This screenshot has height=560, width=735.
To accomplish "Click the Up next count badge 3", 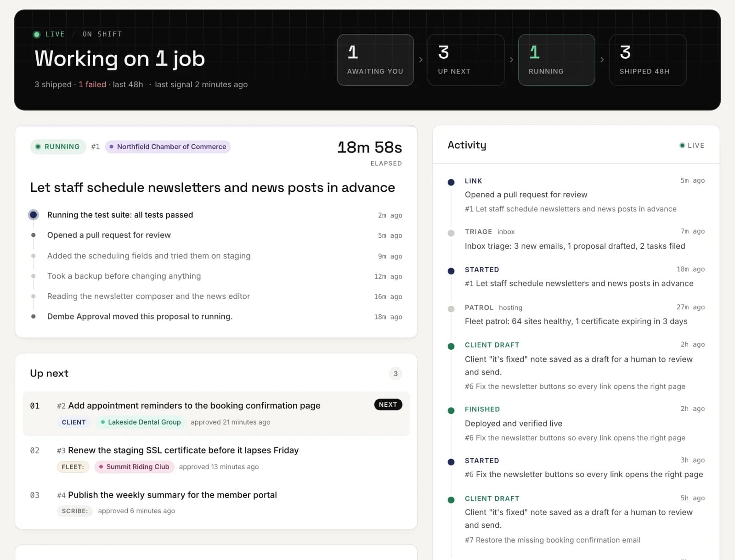I will tap(396, 374).
